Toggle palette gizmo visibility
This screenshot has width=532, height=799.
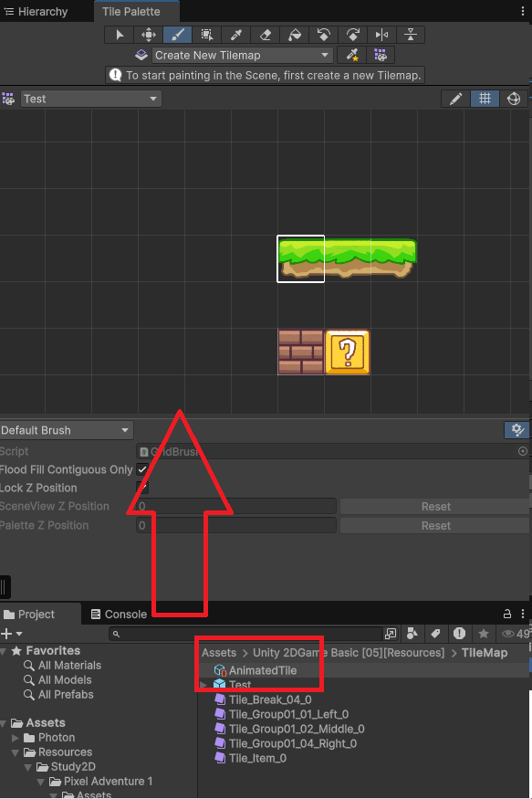tap(514, 99)
